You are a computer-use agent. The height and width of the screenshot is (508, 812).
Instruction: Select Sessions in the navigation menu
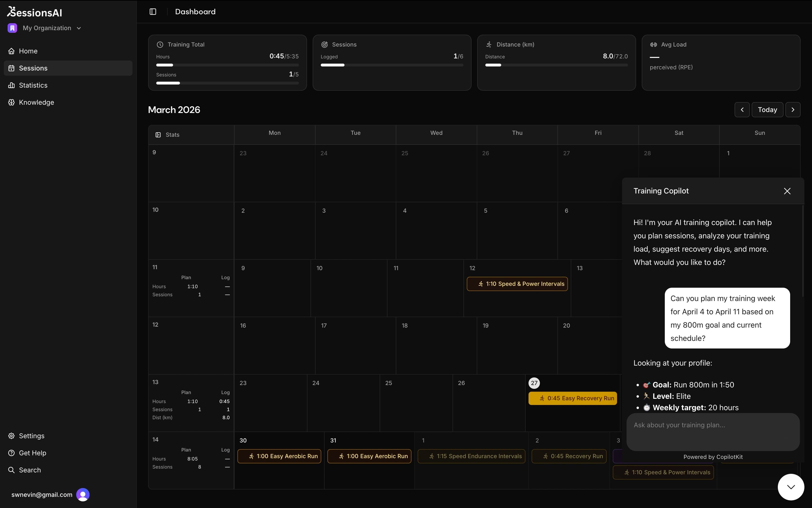33,68
